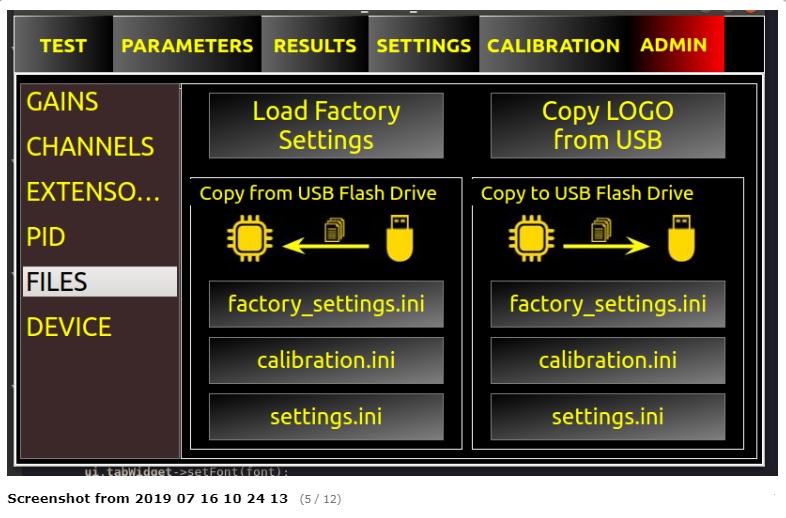Copy calibration.ini to USB Flash Drive
This screenshot has width=786, height=518.
[x=608, y=361]
